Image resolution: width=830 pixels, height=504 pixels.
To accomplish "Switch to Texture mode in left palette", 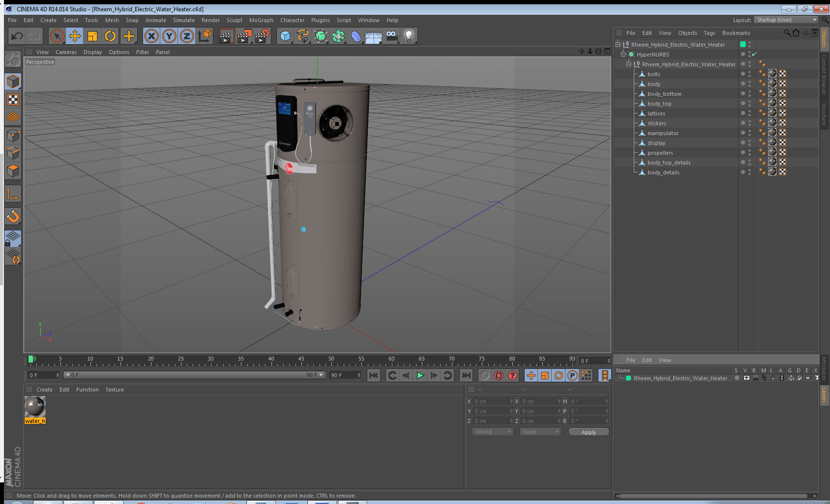I will coord(13,100).
